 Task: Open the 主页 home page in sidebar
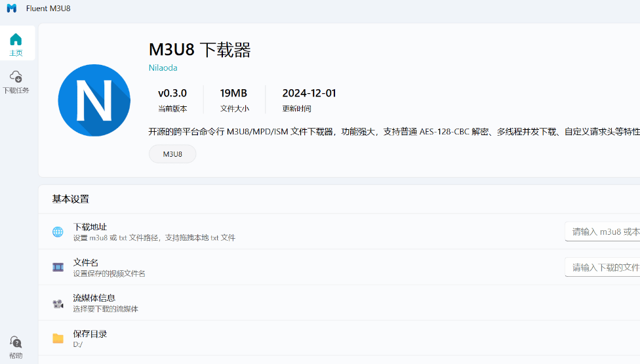[16, 44]
